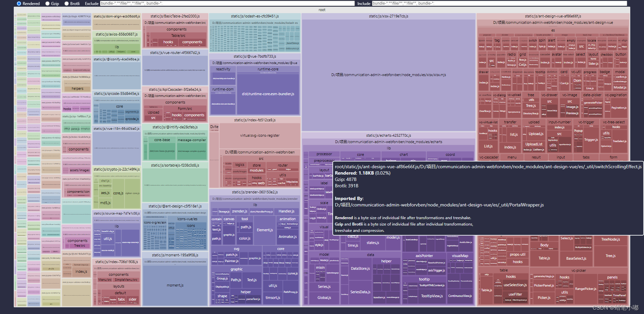The image size is (644, 314).
Task: Click the echarts-4252770c.js module rectangle
Action: point(388,135)
